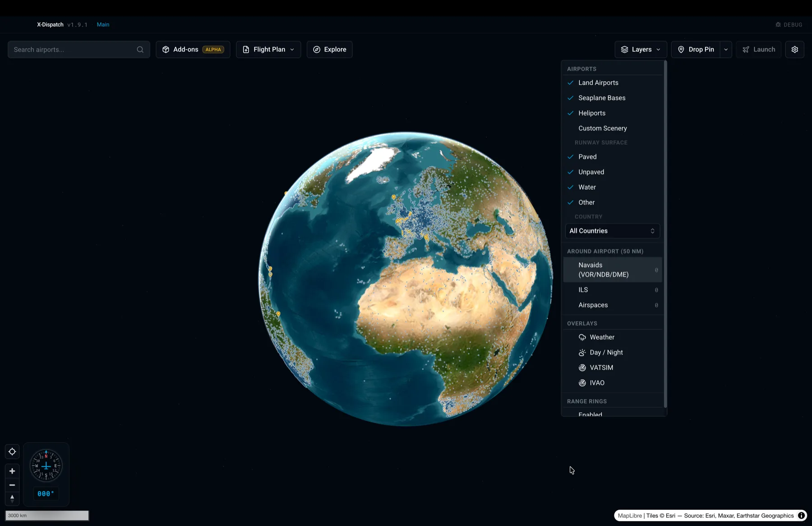This screenshot has height=526, width=812.
Task: Click the compass heading dial
Action: coord(46,465)
